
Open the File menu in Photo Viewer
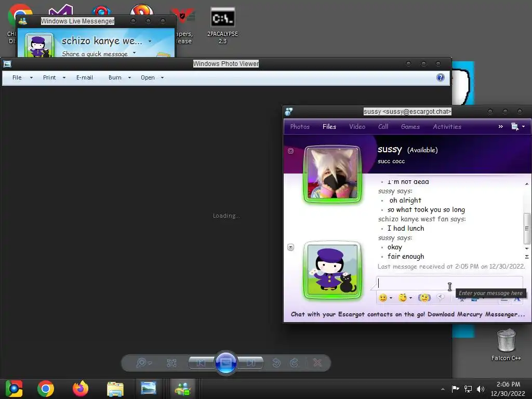pos(22,78)
